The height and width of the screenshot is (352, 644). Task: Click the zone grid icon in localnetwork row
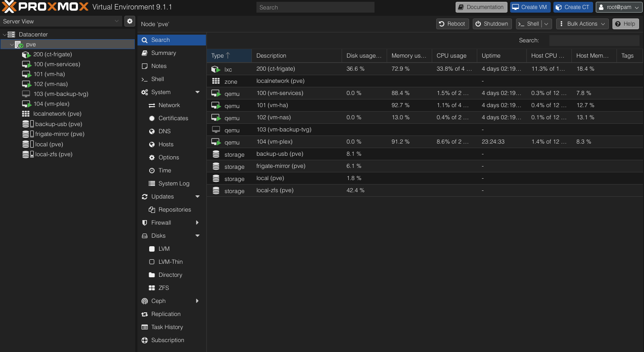click(216, 81)
